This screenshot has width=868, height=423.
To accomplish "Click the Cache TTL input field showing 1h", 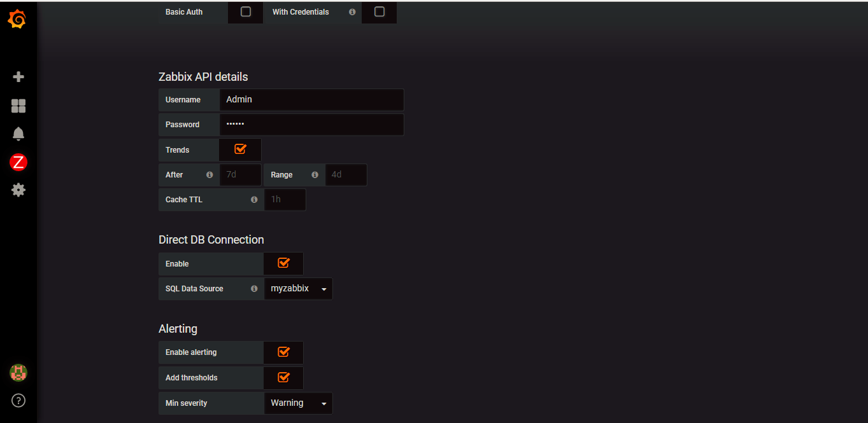I will (x=285, y=200).
